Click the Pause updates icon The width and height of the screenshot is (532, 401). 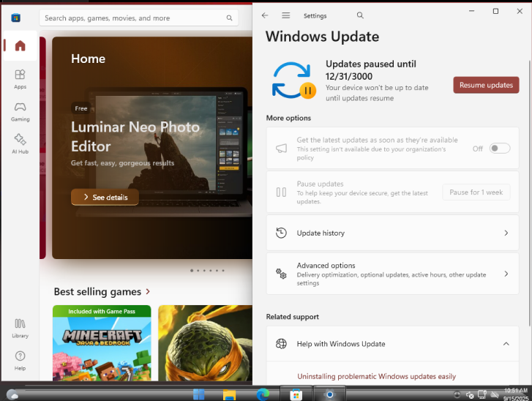pos(281,192)
